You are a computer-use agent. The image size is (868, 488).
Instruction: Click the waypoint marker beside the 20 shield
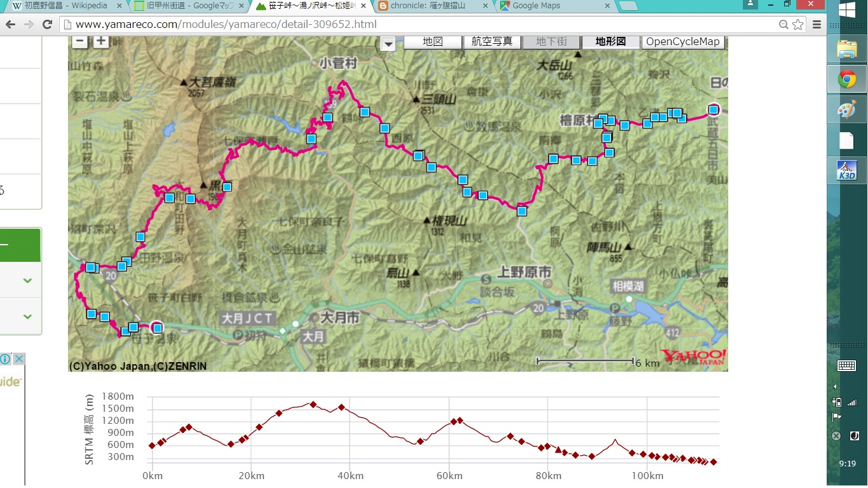coord(121,266)
